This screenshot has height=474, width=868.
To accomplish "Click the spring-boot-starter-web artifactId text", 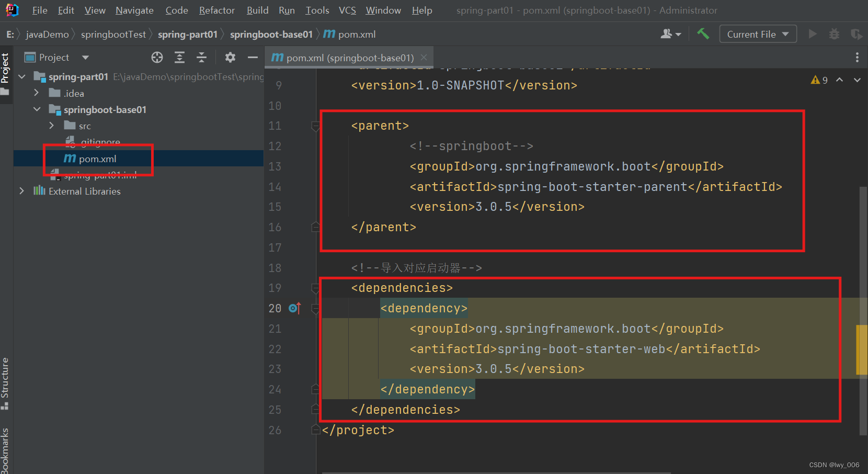I will [581, 349].
